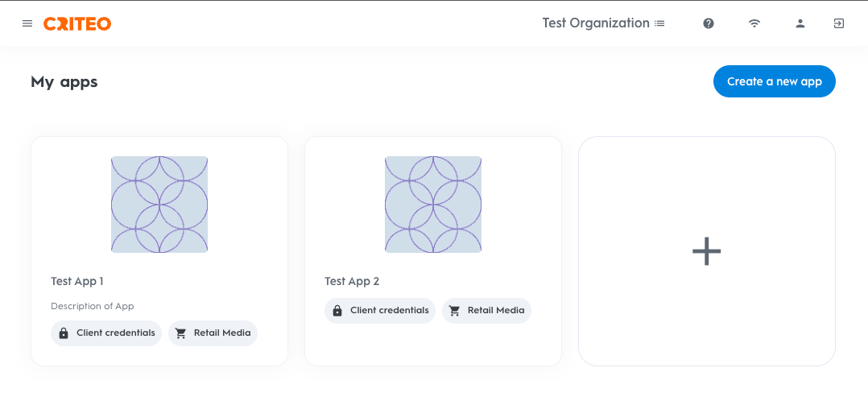868x401 pixels.
Task: Open the user profile icon
Action: pos(800,23)
